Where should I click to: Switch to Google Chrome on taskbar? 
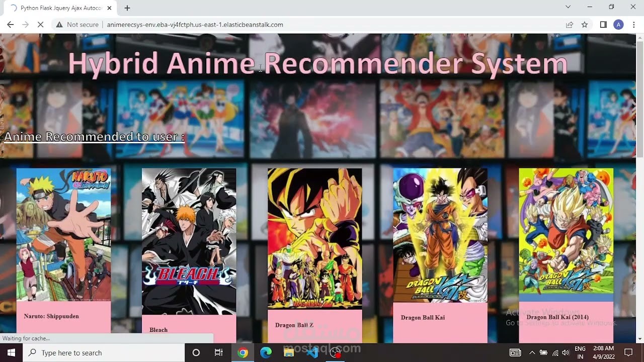click(243, 352)
